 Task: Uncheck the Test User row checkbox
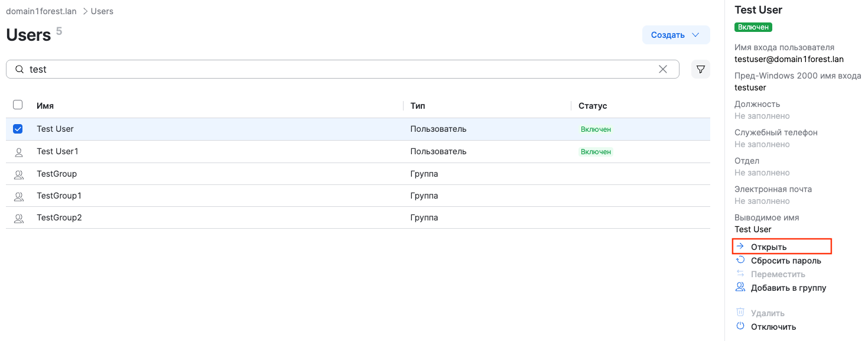pos(18,129)
